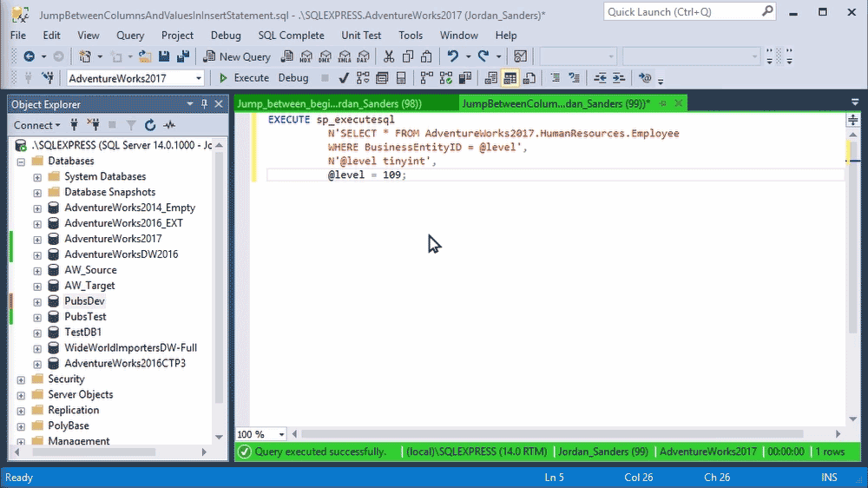Execute the current query
Screen dimensions: 868x488
(x=244, y=78)
